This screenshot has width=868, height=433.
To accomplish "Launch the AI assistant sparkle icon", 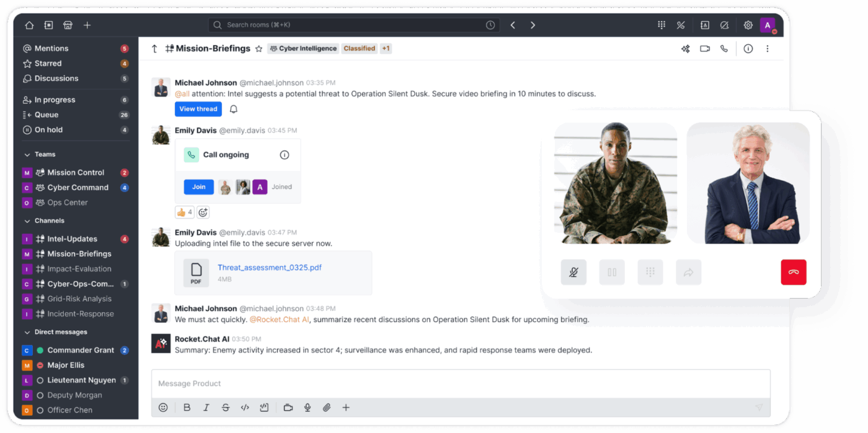I will click(x=685, y=48).
